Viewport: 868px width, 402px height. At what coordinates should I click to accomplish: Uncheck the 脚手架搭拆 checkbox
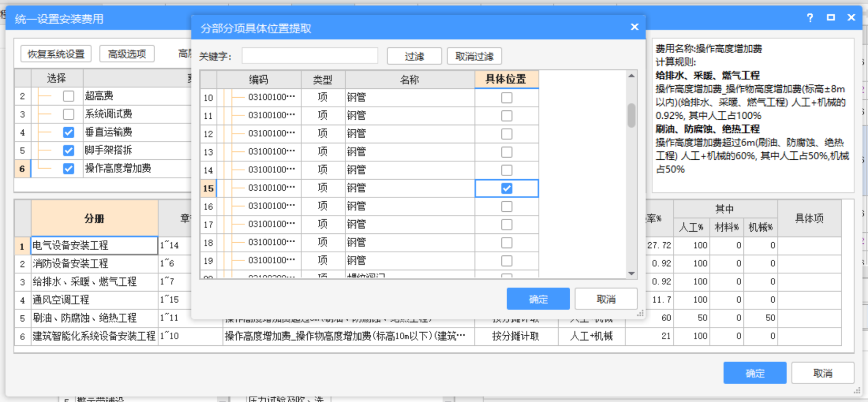coord(68,150)
